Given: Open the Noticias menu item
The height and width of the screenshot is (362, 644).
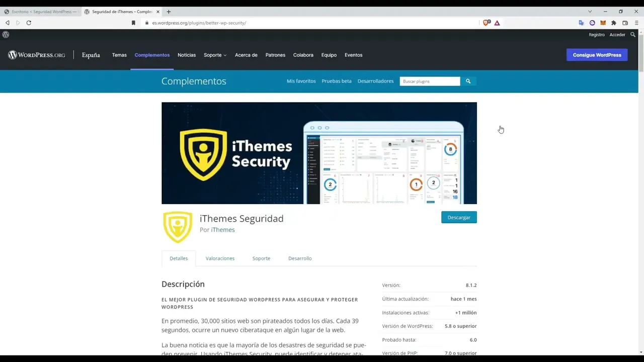Looking at the screenshot, I should coord(187,55).
